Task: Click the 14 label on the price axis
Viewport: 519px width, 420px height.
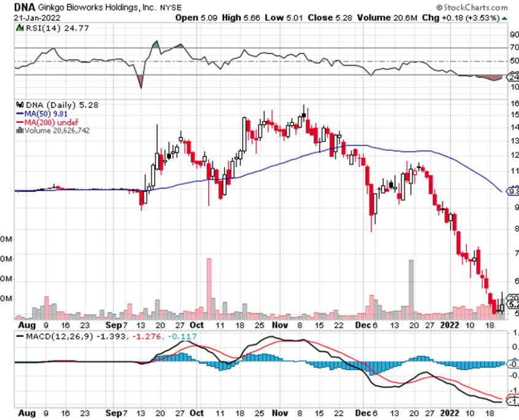Action: pos(514,128)
